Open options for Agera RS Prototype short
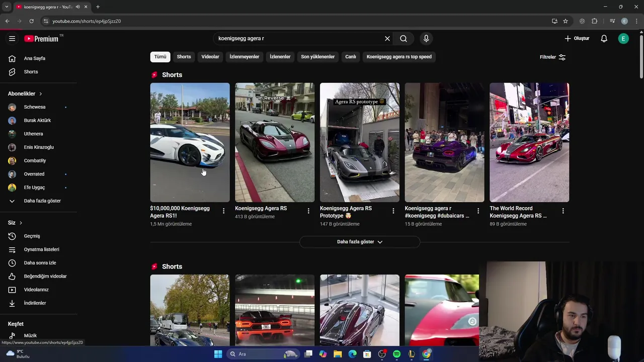This screenshot has width=644, height=362. (x=393, y=211)
